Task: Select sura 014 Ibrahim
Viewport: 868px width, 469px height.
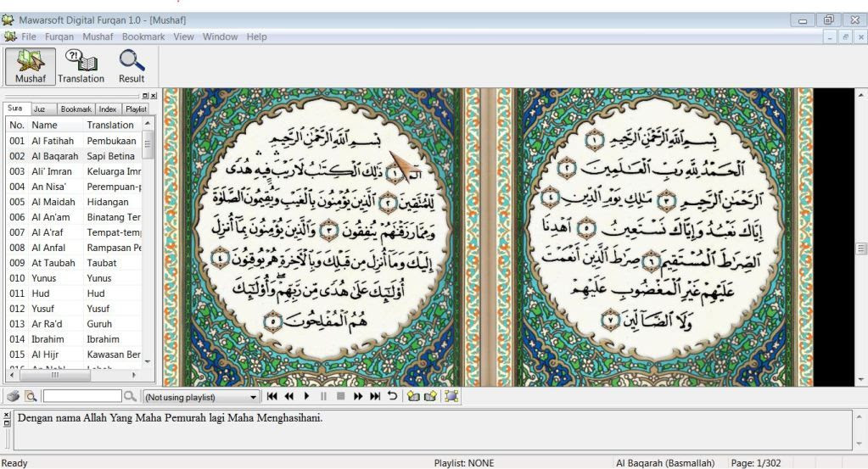Action: (74, 339)
